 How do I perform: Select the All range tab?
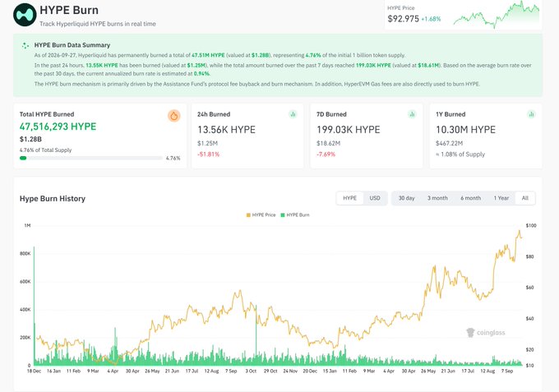pyautogui.click(x=525, y=198)
